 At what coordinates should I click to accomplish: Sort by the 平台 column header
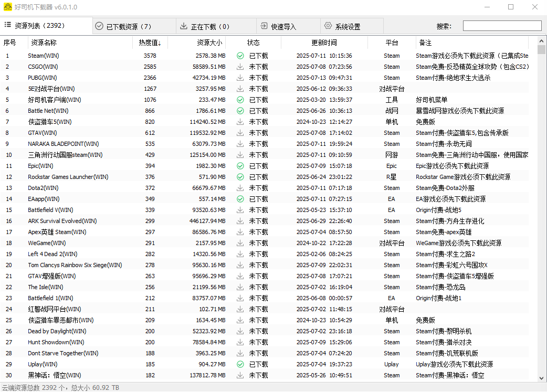pyautogui.click(x=392, y=43)
